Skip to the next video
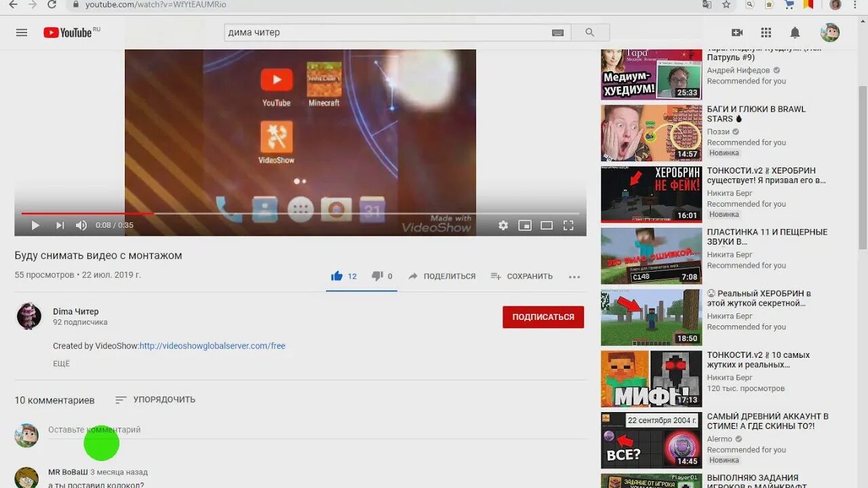Image resolution: width=868 pixels, height=488 pixels. tap(60, 226)
